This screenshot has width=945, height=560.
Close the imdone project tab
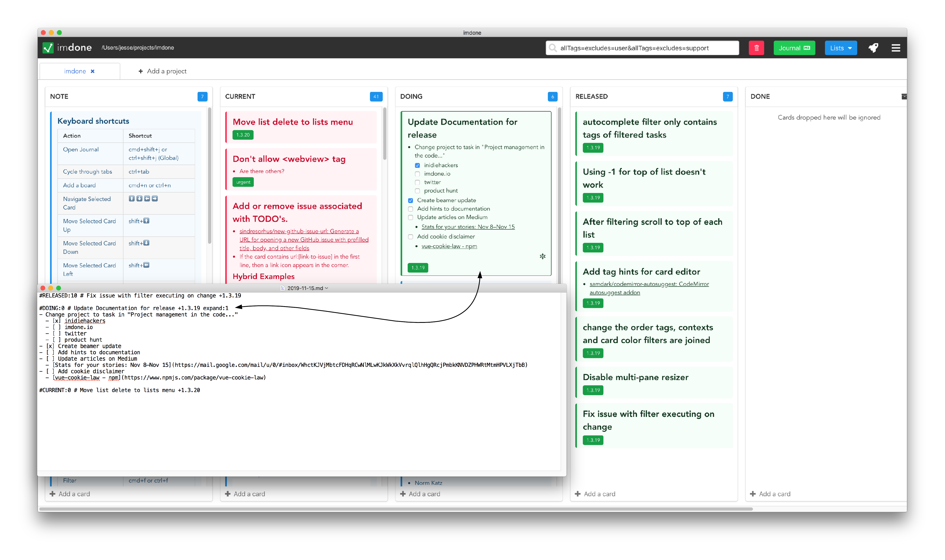[x=92, y=71]
